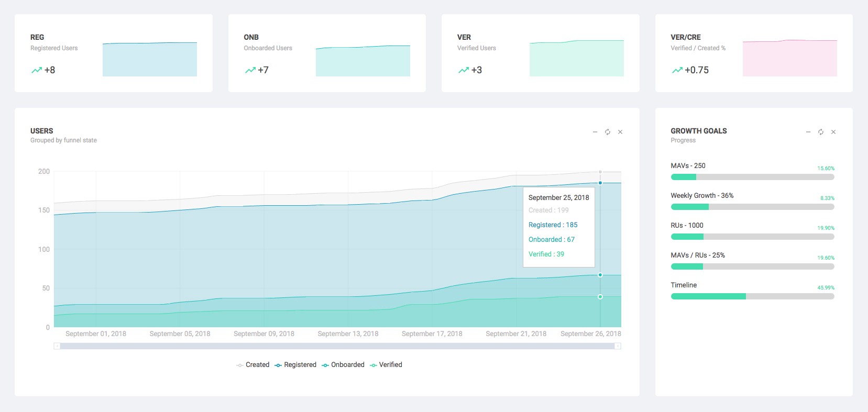Click the VER/CRE +0.75 trend arrow icon
Viewport: 868px width, 412px height.
677,70
